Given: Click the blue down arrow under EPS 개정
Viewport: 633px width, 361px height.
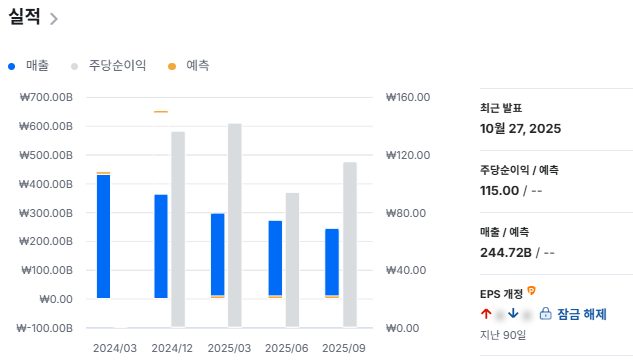Looking at the screenshot, I should point(513,313).
